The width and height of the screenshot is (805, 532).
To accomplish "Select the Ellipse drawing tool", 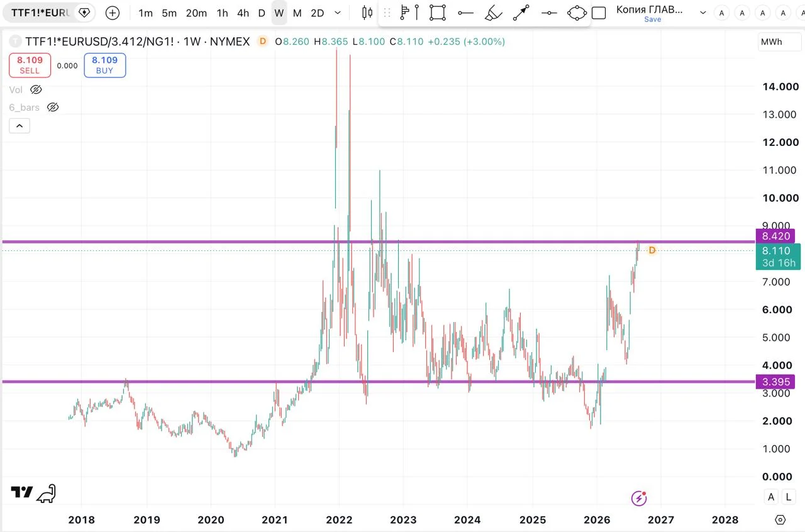I will pyautogui.click(x=577, y=13).
